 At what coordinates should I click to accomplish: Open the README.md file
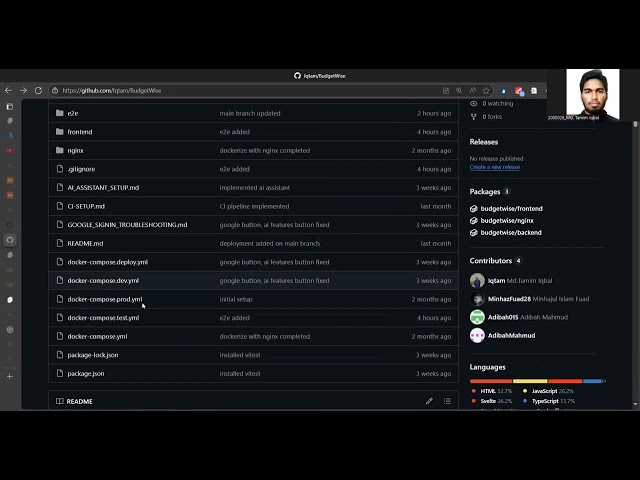point(85,243)
